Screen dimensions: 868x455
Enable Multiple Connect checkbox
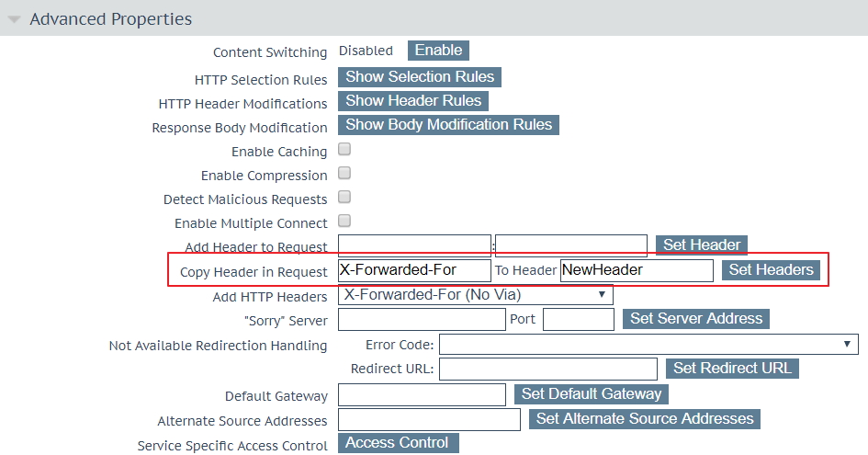click(x=344, y=221)
